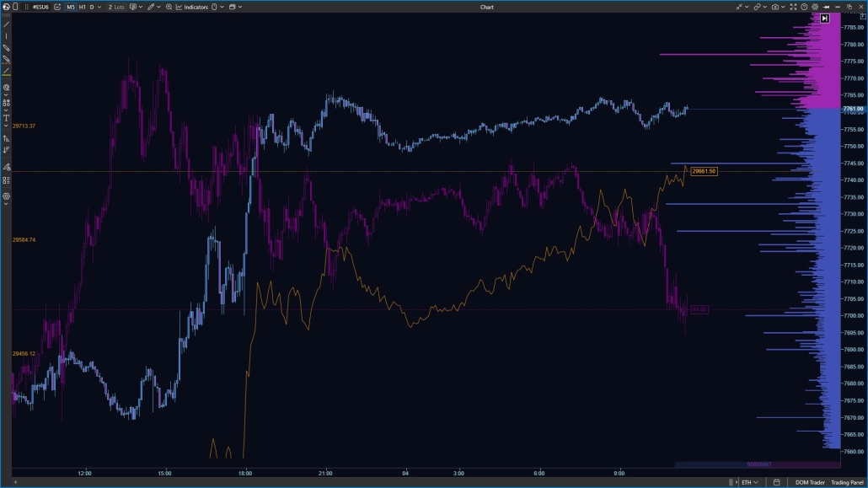Open the object list icon

(x=6, y=180)
